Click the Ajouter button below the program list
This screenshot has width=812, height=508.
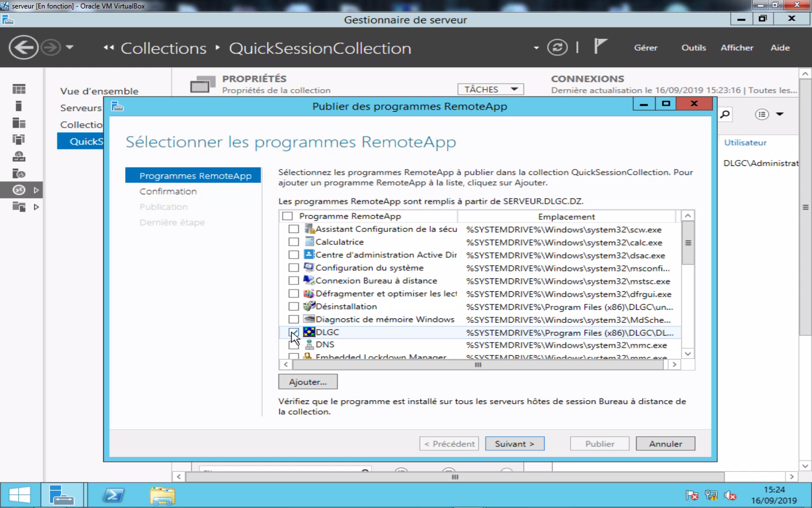click(307, 382)
